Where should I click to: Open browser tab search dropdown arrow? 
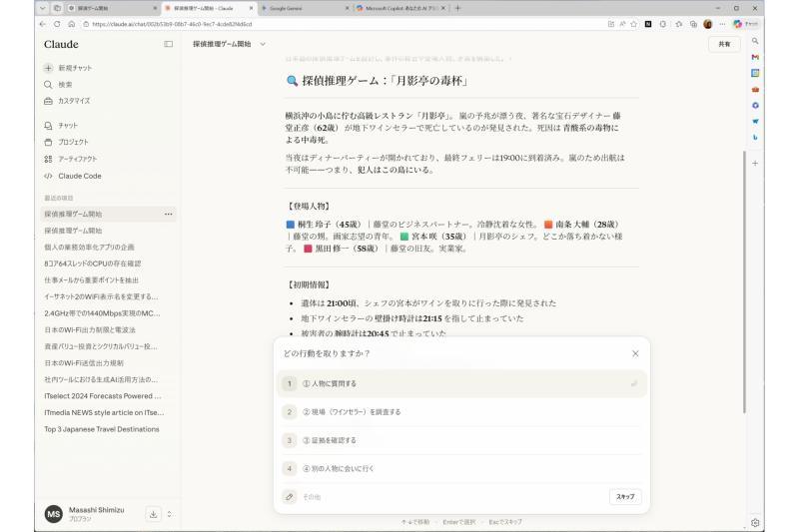(43, 8)
